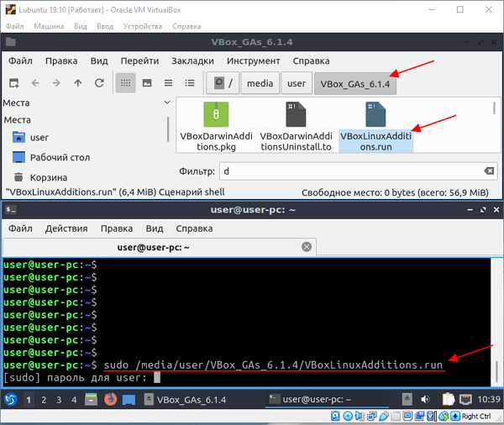Switch to icon view mode
This screenshot has width=504, height=425.
tap(125, 83)
